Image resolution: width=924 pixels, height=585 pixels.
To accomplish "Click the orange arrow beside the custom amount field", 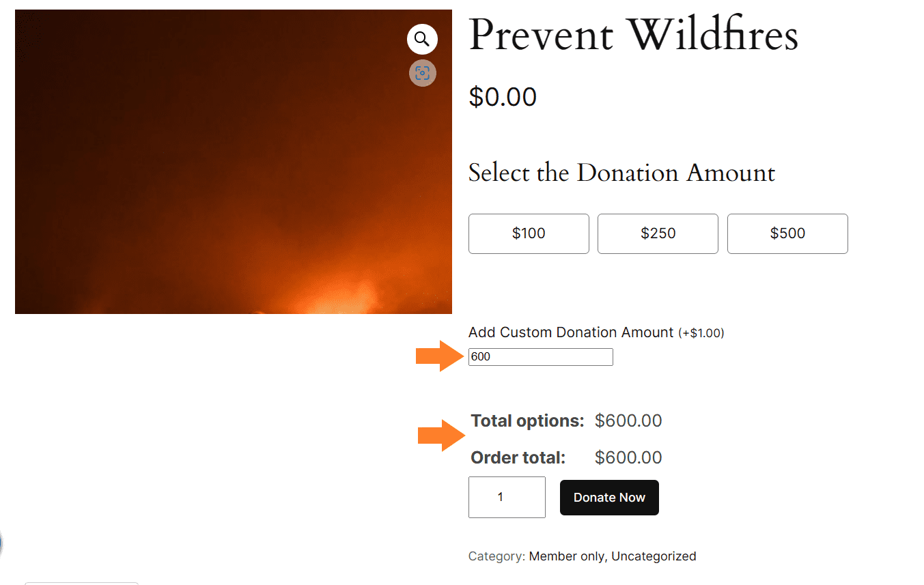I will pos(440,356).
